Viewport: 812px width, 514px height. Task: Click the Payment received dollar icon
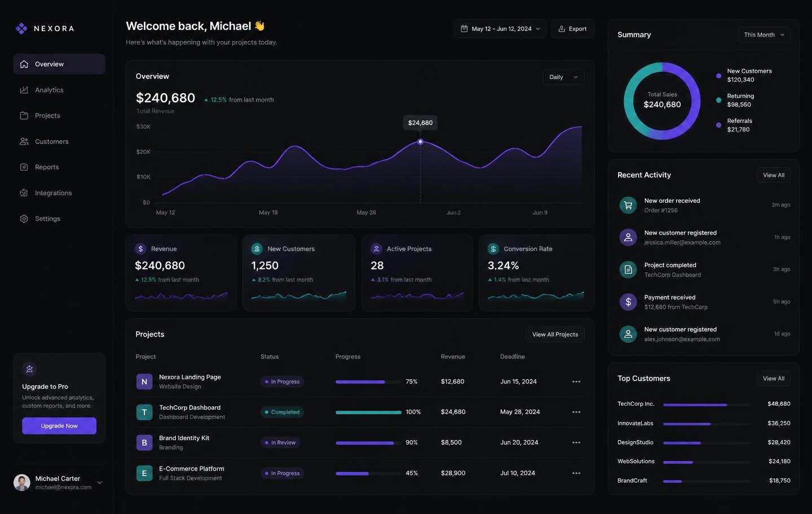pos(628,302)
